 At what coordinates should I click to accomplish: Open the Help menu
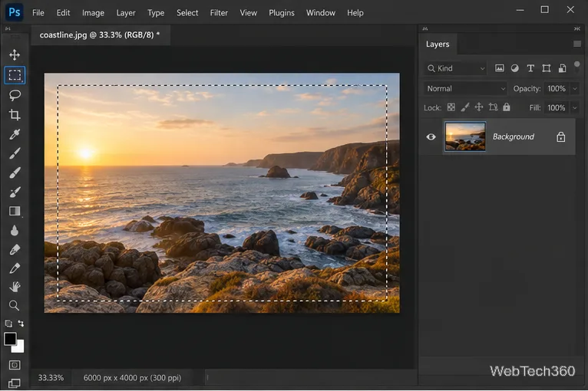[355, 13]
